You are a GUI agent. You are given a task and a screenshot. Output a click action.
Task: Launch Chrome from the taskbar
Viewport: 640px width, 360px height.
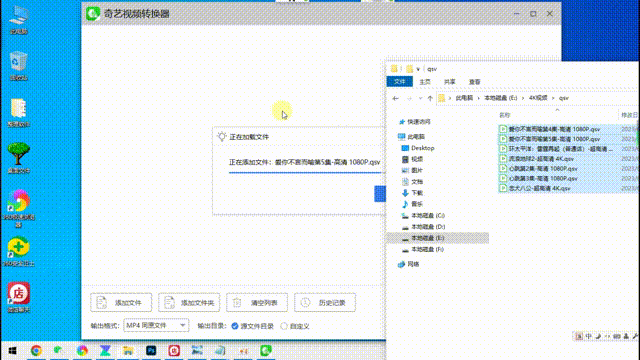pyautogui.click(x=36, y=351)
